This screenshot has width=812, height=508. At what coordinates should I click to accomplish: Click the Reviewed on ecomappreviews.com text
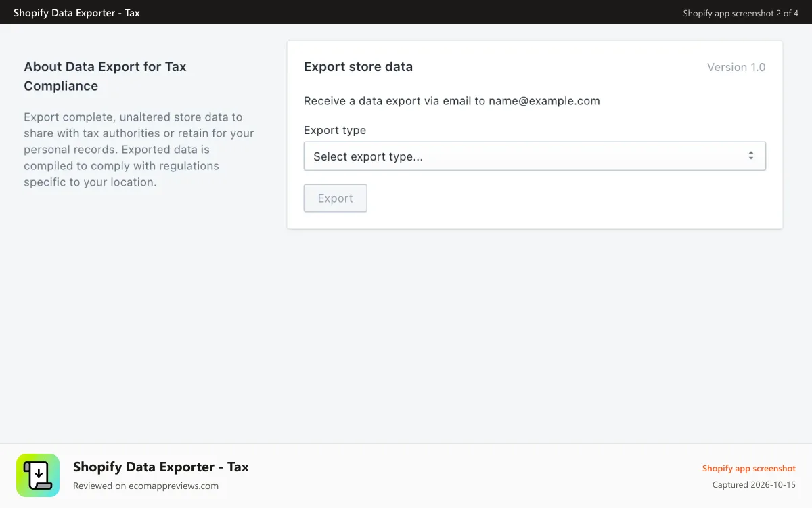(145, 486)
